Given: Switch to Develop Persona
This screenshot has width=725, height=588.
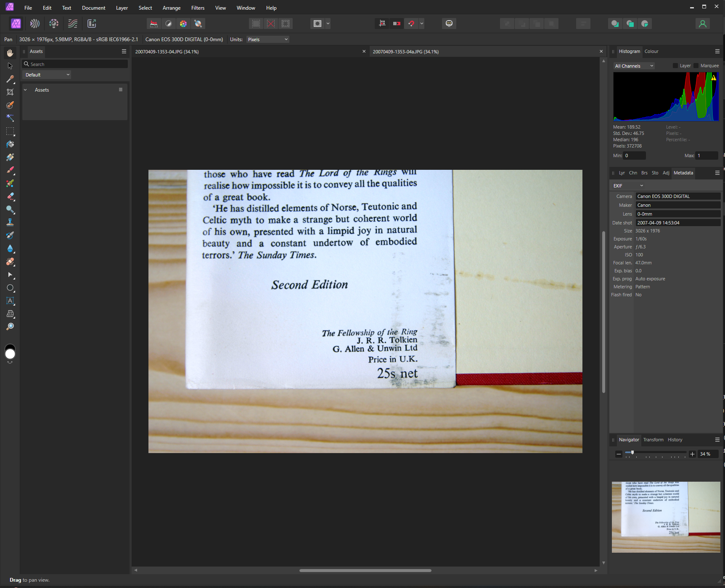Looking at the screenshot, I should (x=54, y=24).
